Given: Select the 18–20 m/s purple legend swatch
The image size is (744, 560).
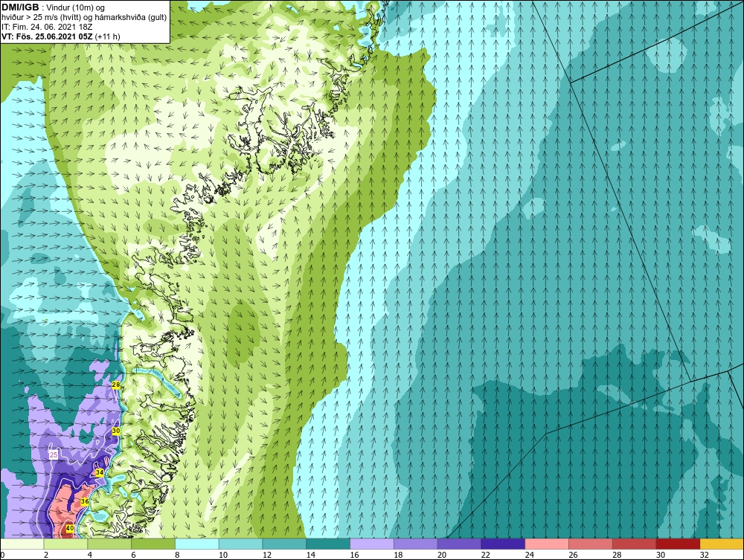Looking at the screenshot, I should 416,544.
